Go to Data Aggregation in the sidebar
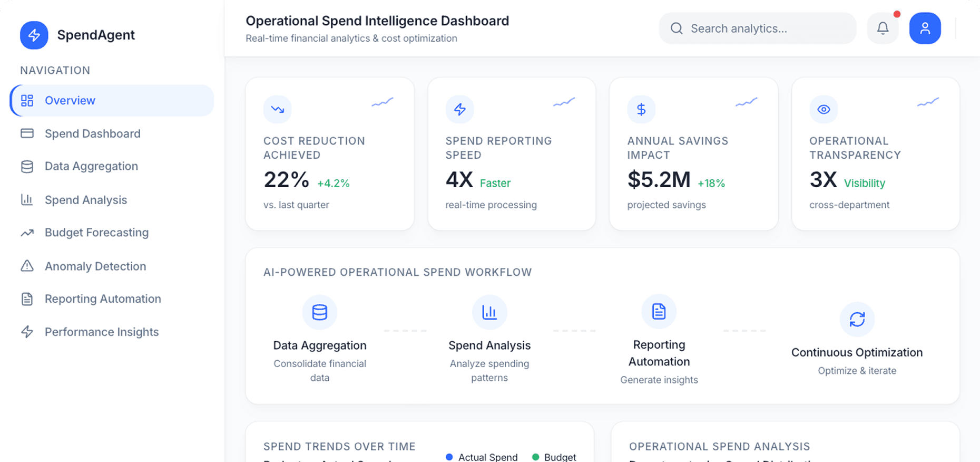Image resolution: width=980 pixels, height=462 pixels. [x=112, y=166]
